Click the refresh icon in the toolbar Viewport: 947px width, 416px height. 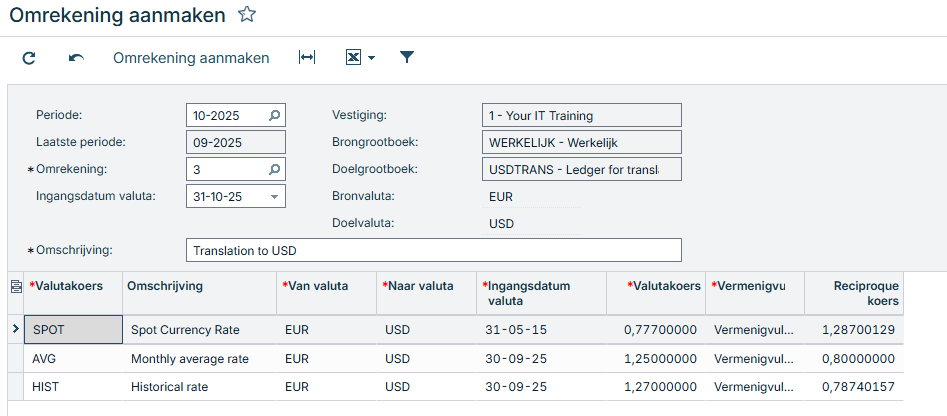(29, 58)
